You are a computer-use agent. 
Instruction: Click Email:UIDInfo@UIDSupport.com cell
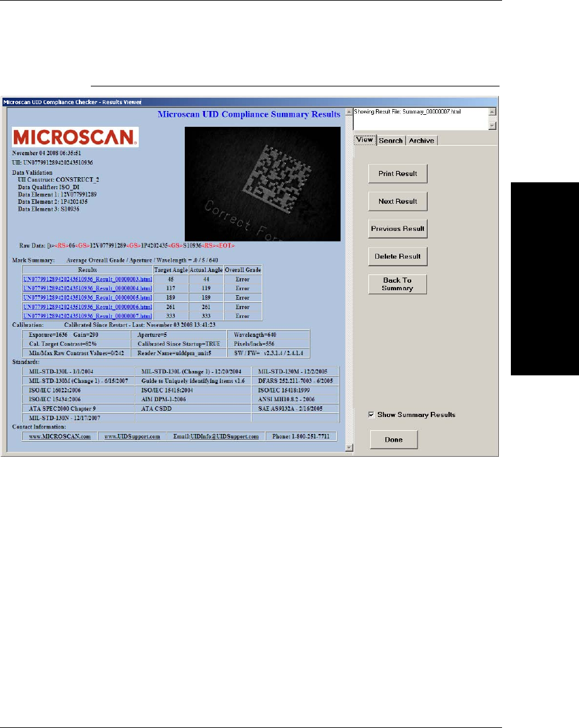pos(216,437)
